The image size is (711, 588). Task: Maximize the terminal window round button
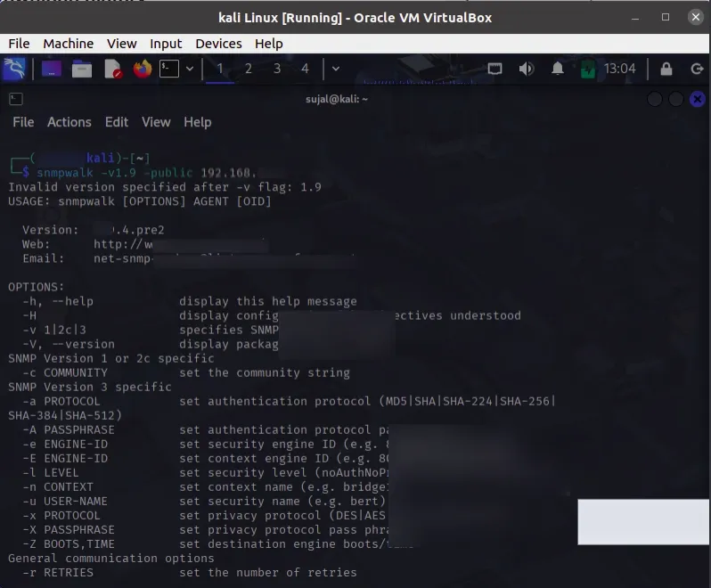point(675,99)
